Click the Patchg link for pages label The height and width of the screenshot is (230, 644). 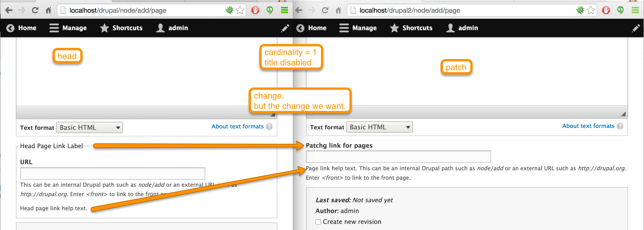(339, 145)
